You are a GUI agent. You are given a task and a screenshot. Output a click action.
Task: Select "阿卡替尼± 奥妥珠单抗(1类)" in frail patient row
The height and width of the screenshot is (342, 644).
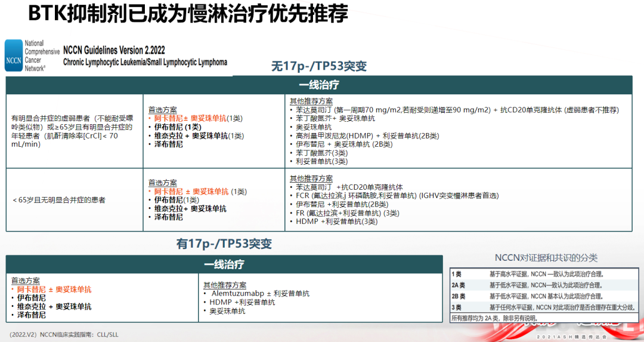click(x=199, y=118)
